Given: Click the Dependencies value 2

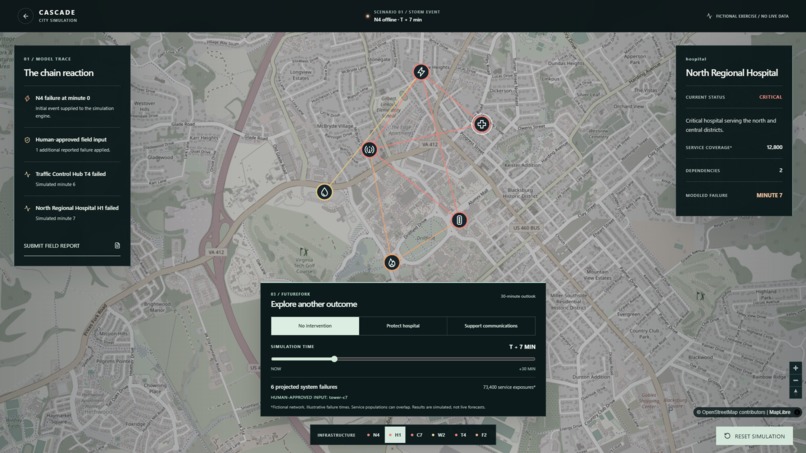Looking at the screenshot, I should [x=780, y=170].
